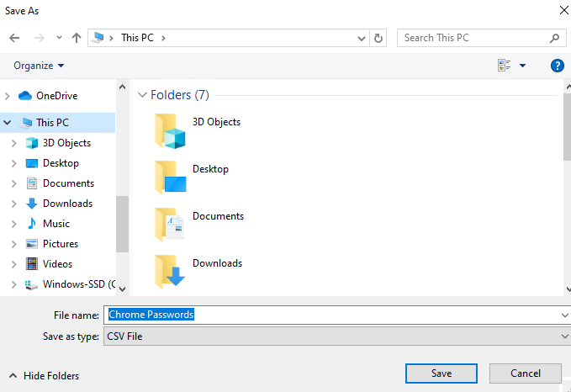Select the Downloads folder icon in file list

pos(170,272)
